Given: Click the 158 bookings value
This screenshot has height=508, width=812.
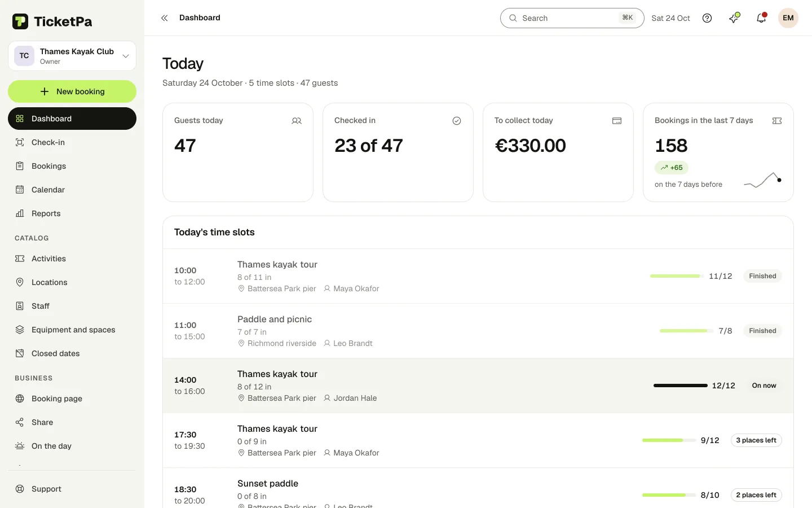Looking at the screenshot, I should click(671, 146).
